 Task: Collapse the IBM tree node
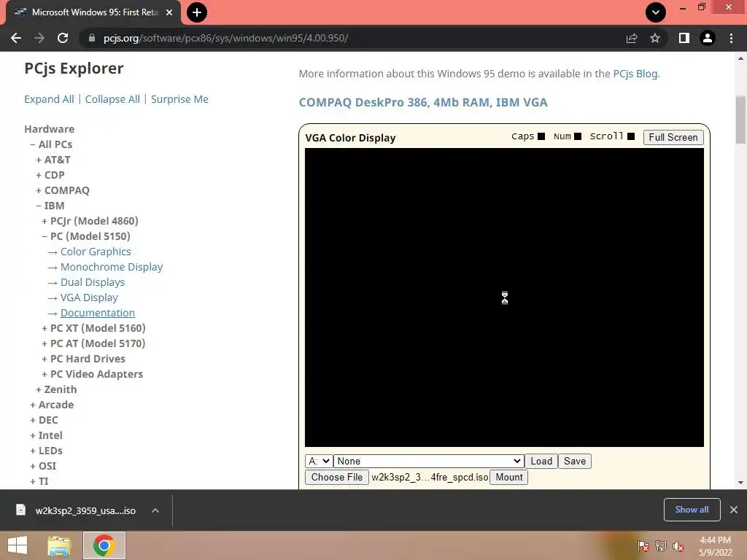pyautogui.click(x=50, y=206)
